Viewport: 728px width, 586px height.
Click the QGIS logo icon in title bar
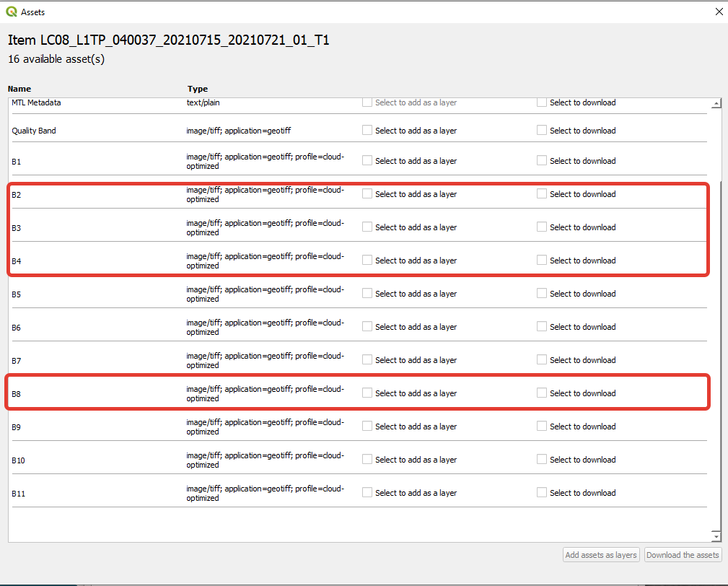tap(11, 12)
